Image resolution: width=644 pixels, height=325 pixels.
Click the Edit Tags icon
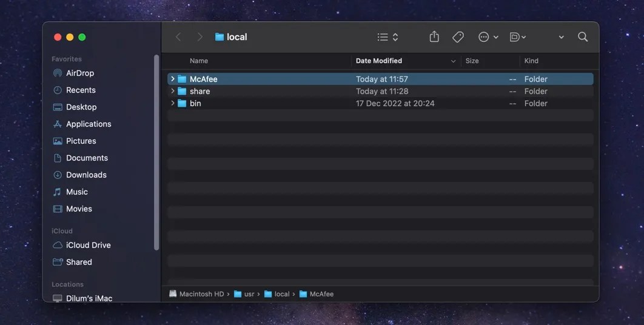pos(458,37)
